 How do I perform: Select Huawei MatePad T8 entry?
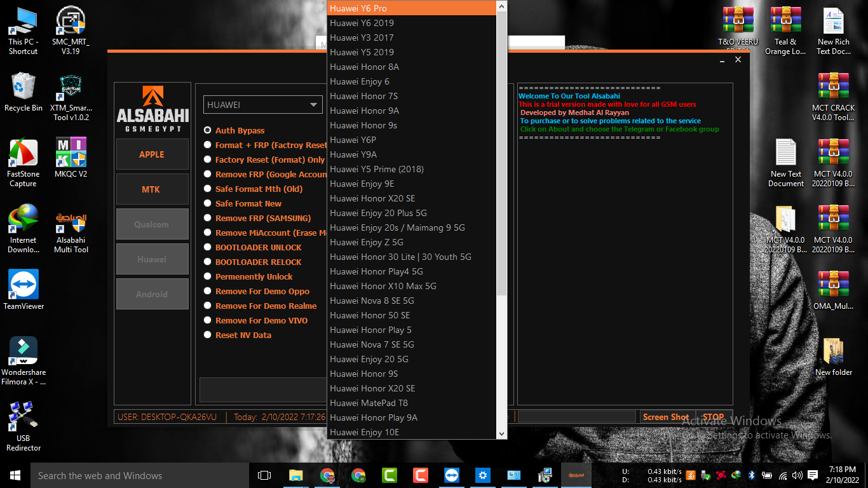point(411,403)
